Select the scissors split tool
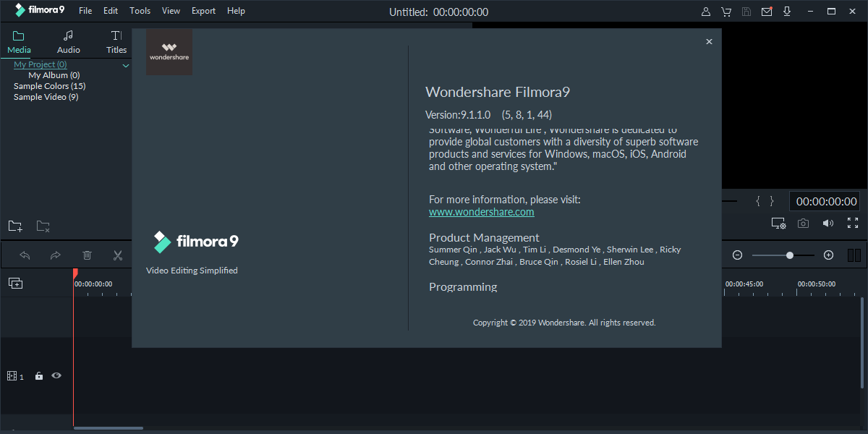Image resolution: width=868 pixels, height=434 pixels. (x=118, y=255)
